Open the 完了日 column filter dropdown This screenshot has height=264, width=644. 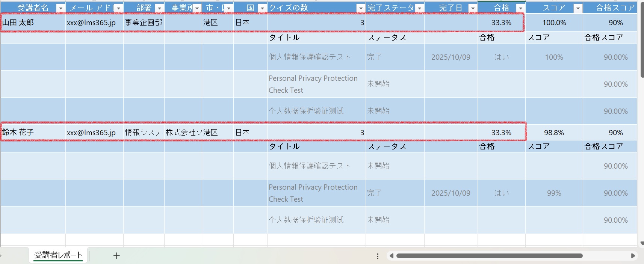[473, 8]
